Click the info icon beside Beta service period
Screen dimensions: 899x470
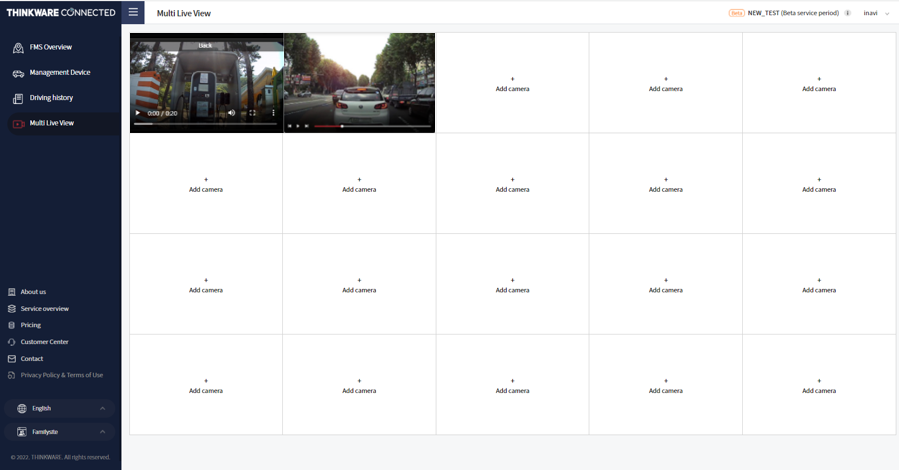848,13
